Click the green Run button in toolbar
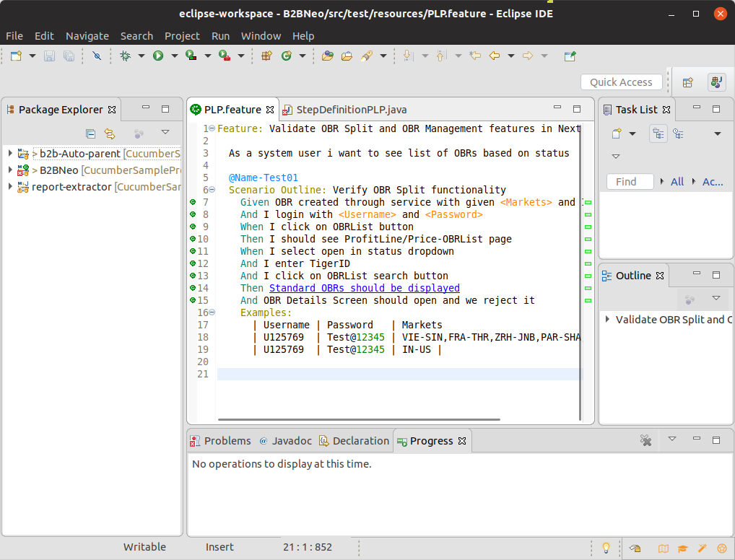Viewport: 735px width, 560px height. 158,56
